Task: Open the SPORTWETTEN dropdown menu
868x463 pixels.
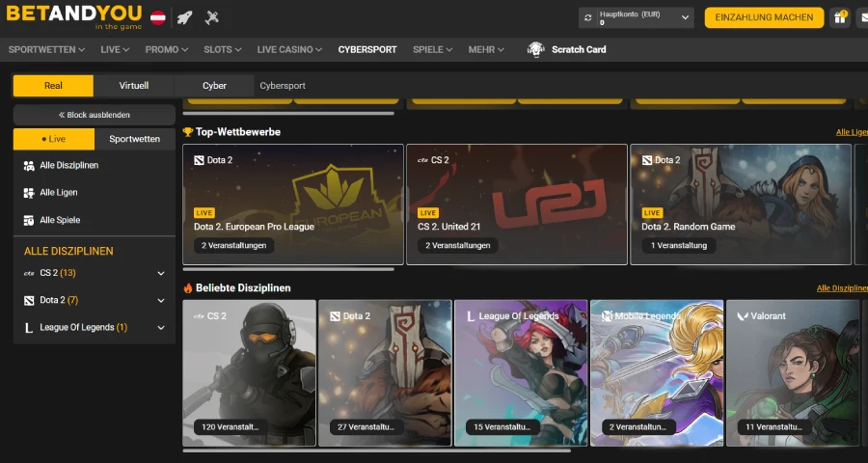Action: pyautogui.click(x=46, y=50)
